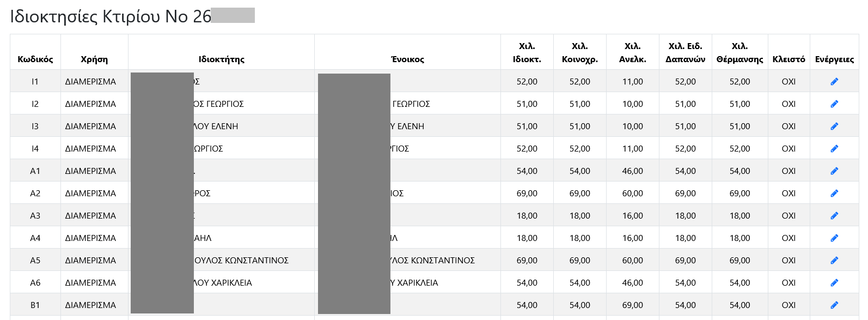Select the Κλειστό column header
868x320 pixels.
pyautogui.click(x=788, y=59)
